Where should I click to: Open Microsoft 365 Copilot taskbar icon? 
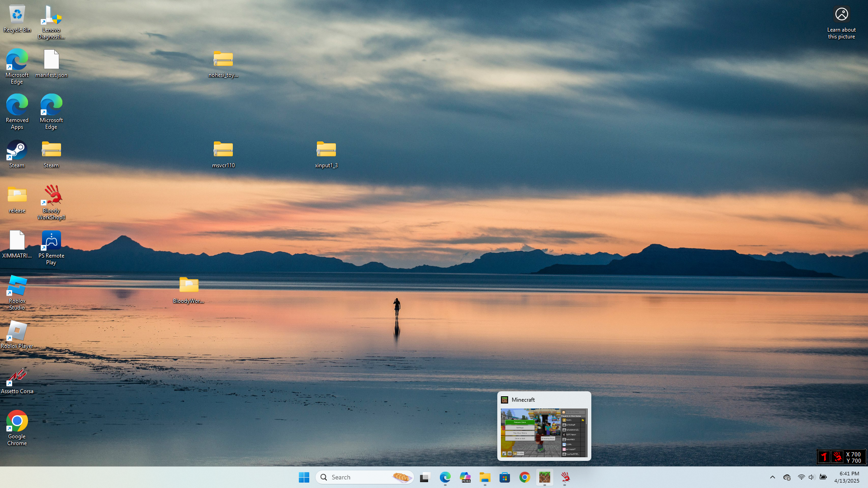tap(465, 477)
